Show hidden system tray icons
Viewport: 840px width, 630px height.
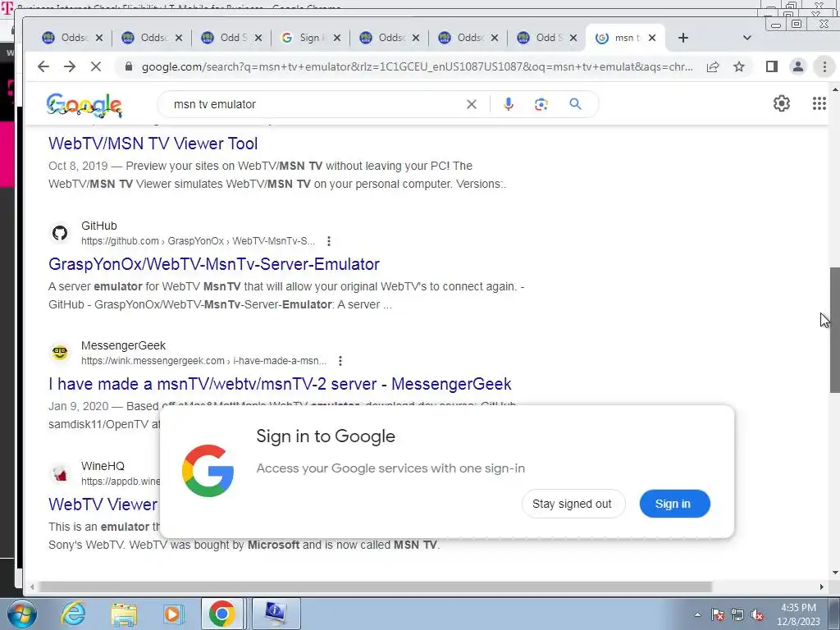697,614
